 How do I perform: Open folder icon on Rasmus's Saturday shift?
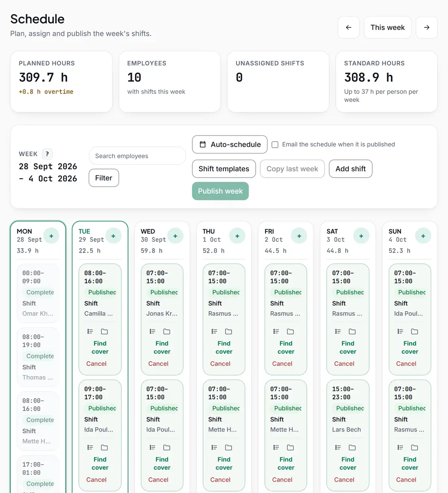click(352, 331)
